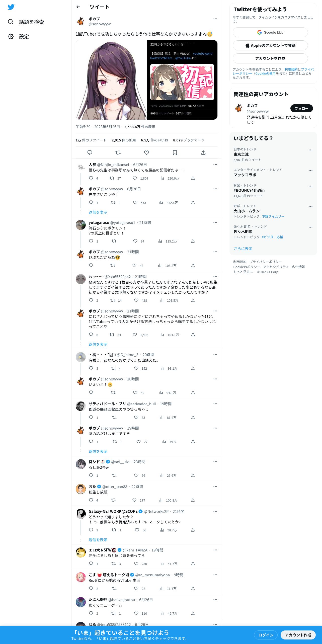The height and width of the screenshot is (644, 322).
Task: Click the フォロー button for ポカブ
Action: click(301, 108)
